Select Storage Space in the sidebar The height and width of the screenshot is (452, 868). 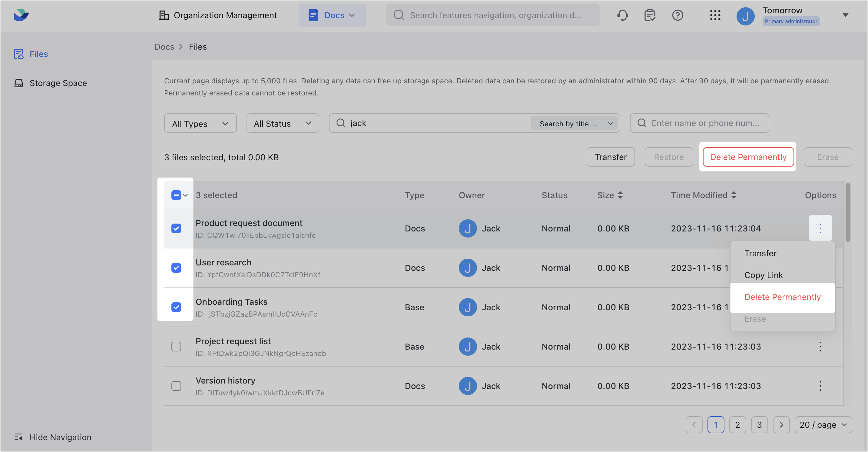51,83
